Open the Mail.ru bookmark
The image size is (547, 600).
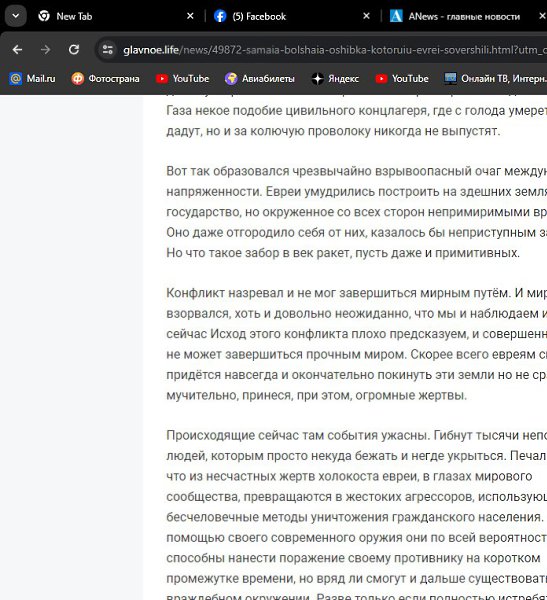coord(33,78)
